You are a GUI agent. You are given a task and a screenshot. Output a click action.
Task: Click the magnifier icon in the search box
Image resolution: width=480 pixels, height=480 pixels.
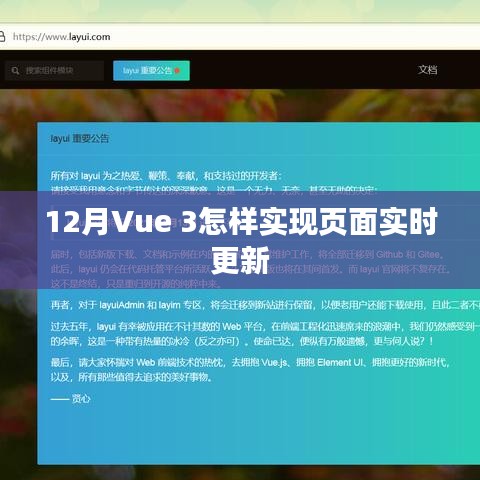click(15, 71)
